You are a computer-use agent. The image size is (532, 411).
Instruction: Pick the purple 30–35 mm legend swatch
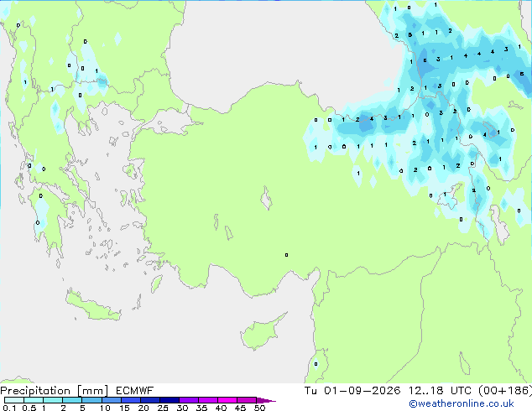coord(188,400)
